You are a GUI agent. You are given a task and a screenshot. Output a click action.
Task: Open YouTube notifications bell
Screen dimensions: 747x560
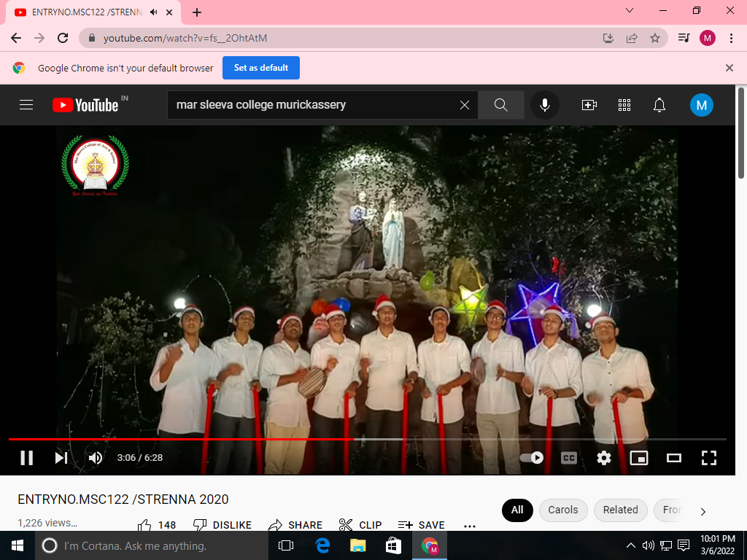point(659,105)
